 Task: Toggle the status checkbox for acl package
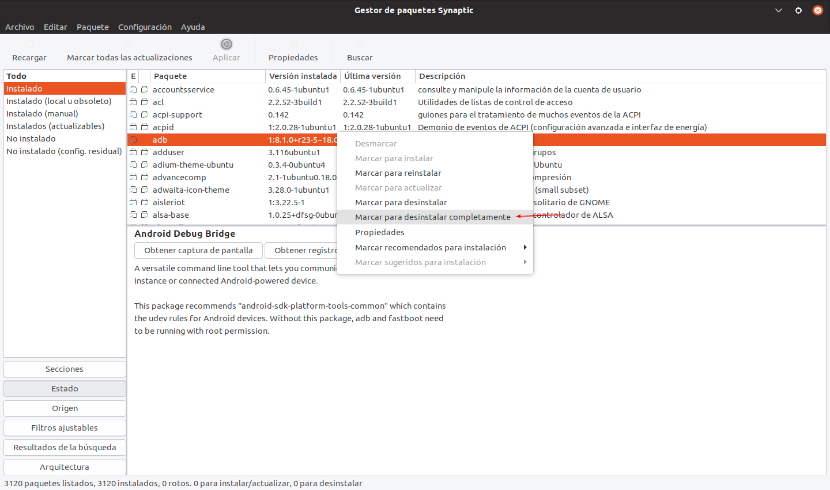click(x=134, y=102)
